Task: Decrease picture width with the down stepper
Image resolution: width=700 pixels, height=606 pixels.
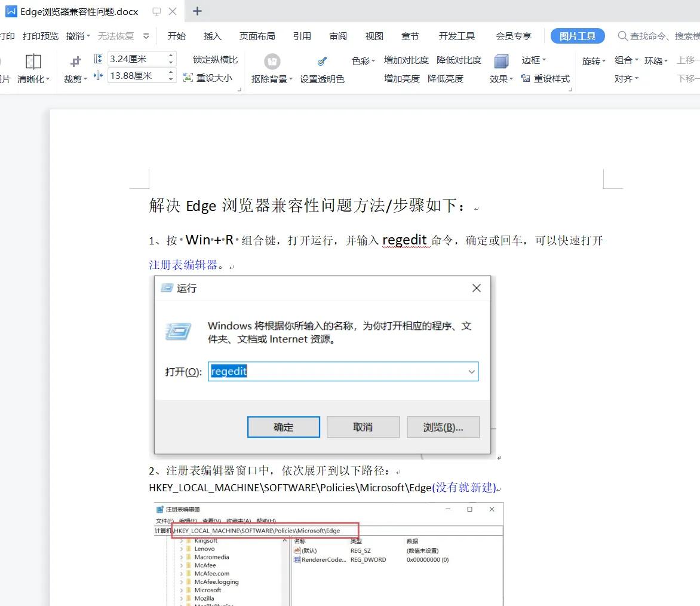Action: (171, 79)
